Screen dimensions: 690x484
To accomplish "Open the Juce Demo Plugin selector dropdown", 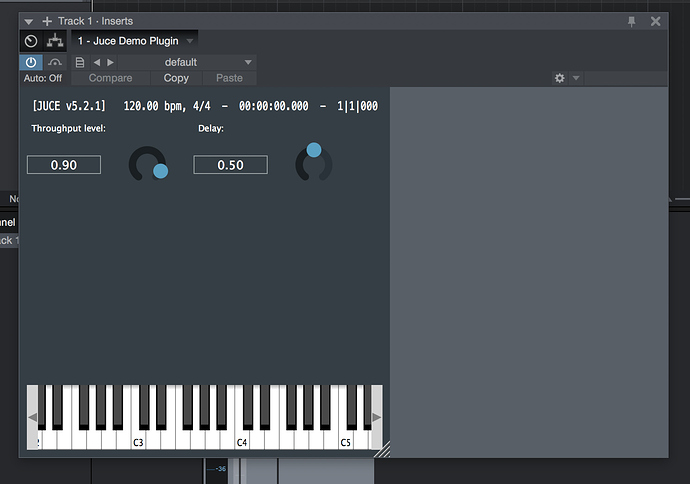I will 135,41.
